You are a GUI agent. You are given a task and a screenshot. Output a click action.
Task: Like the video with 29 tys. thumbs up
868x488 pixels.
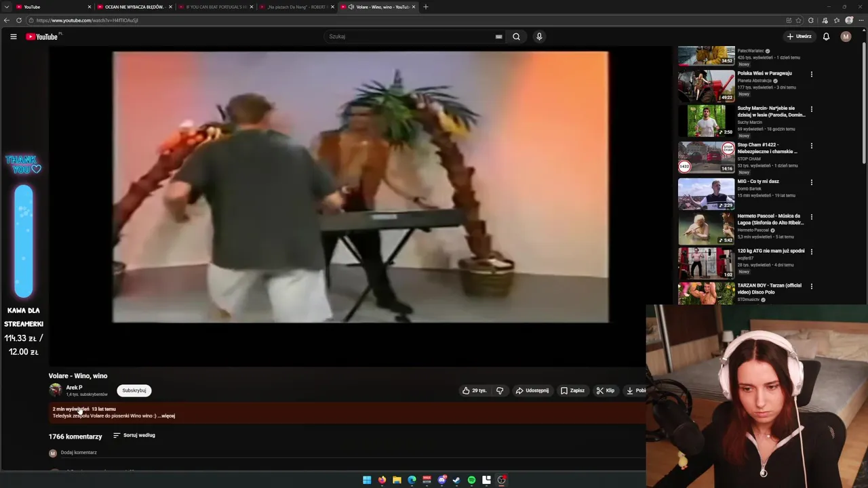click(x=474, y=390)
